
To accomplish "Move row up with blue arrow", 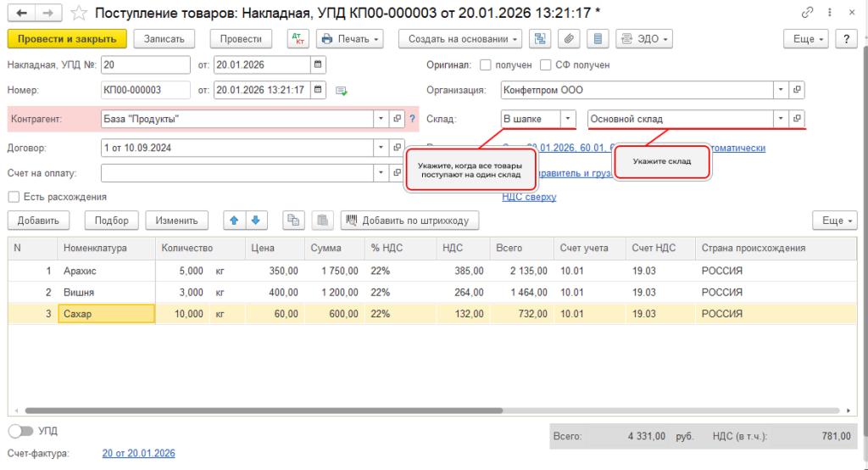I will (234, 220).
